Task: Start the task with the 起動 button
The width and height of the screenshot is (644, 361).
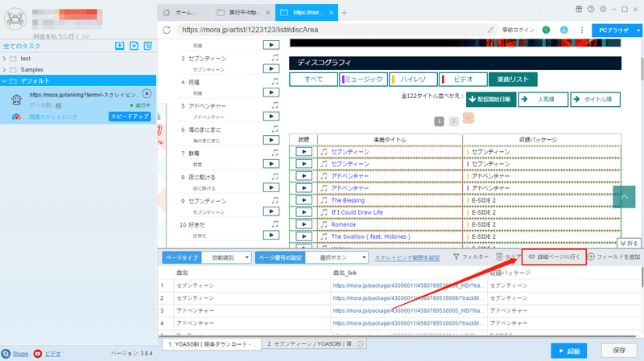Action: pos(569,351)
